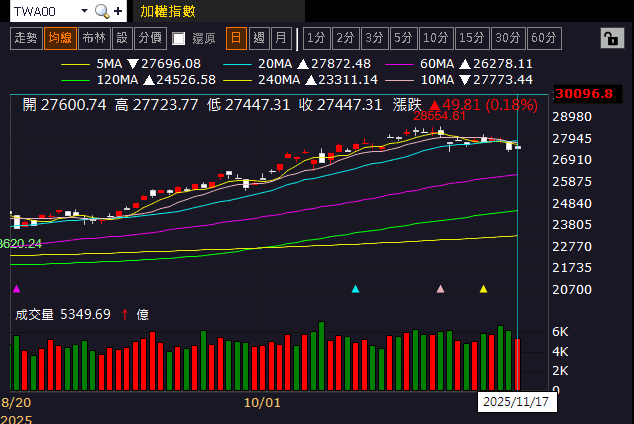Enable the 還原 checkbox

coord(179,39)
